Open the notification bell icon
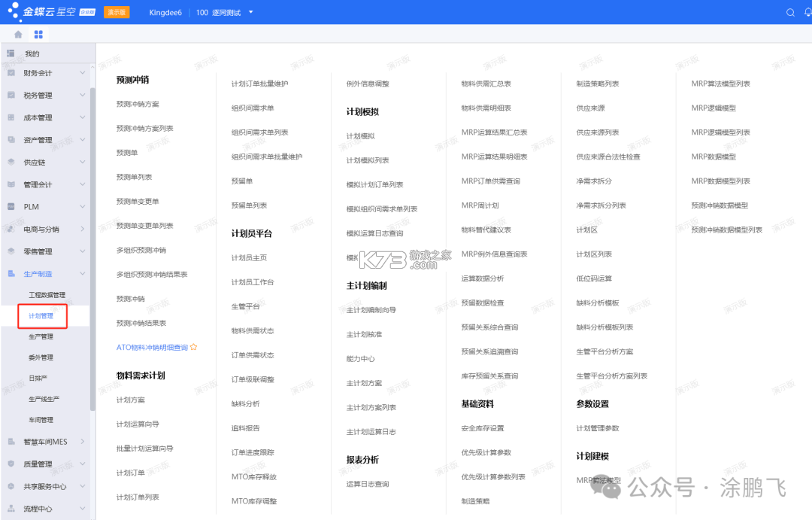This screenshot has width=812, height=520. (807, 13)
